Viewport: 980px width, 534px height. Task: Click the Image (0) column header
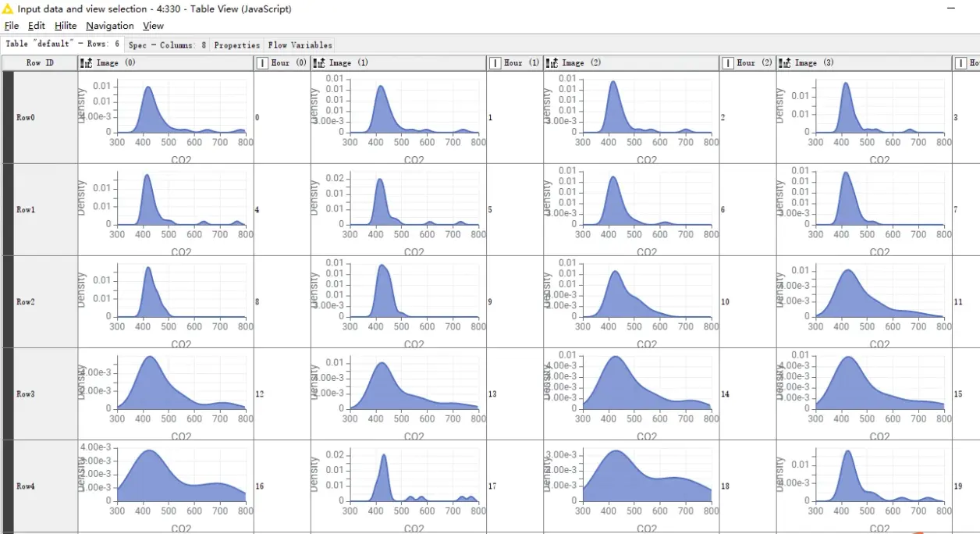[x=166, y=62]
